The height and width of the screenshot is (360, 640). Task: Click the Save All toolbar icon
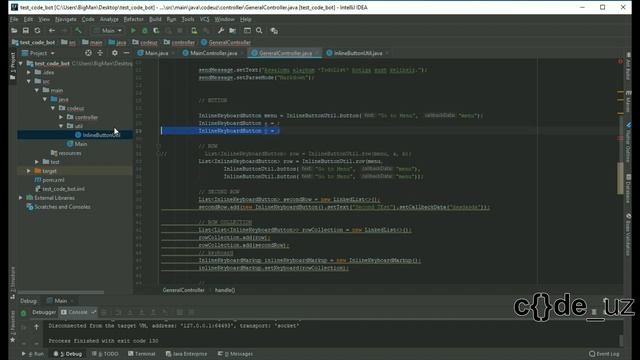tap(26, 31)
